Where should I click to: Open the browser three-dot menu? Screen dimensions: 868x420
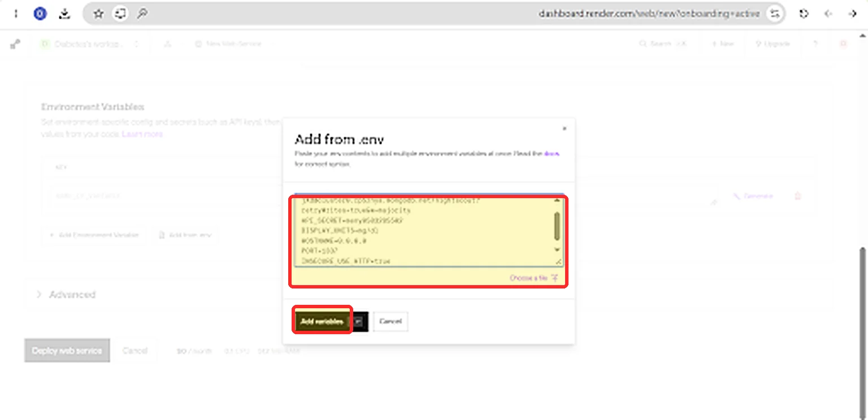click(16, 14)
